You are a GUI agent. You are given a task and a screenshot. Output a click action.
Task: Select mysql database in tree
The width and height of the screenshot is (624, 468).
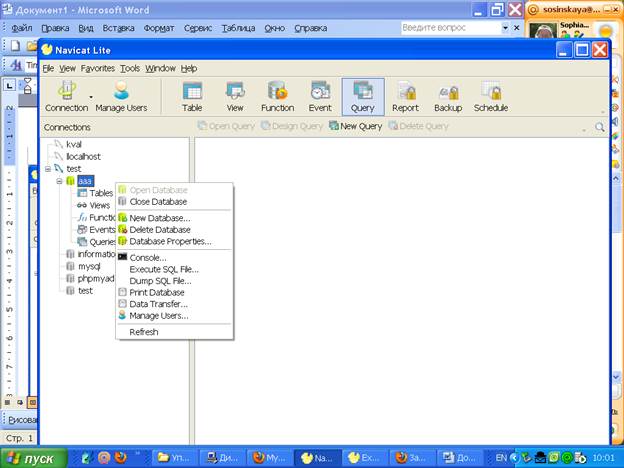[x=89, y=266]
